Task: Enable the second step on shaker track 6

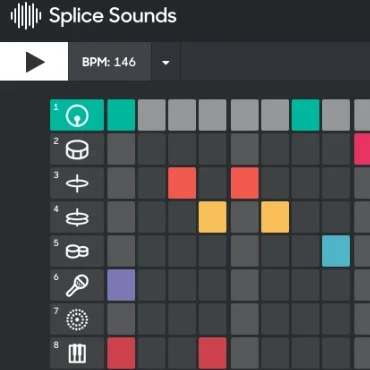Action: click(152, 285)
